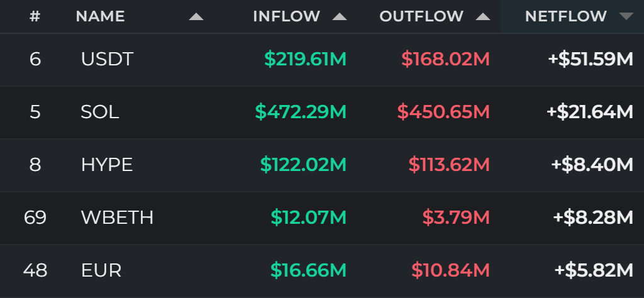The image size is (644, 298).
Task: Select WBETH inflow value $12.07M
Action: 308,218
